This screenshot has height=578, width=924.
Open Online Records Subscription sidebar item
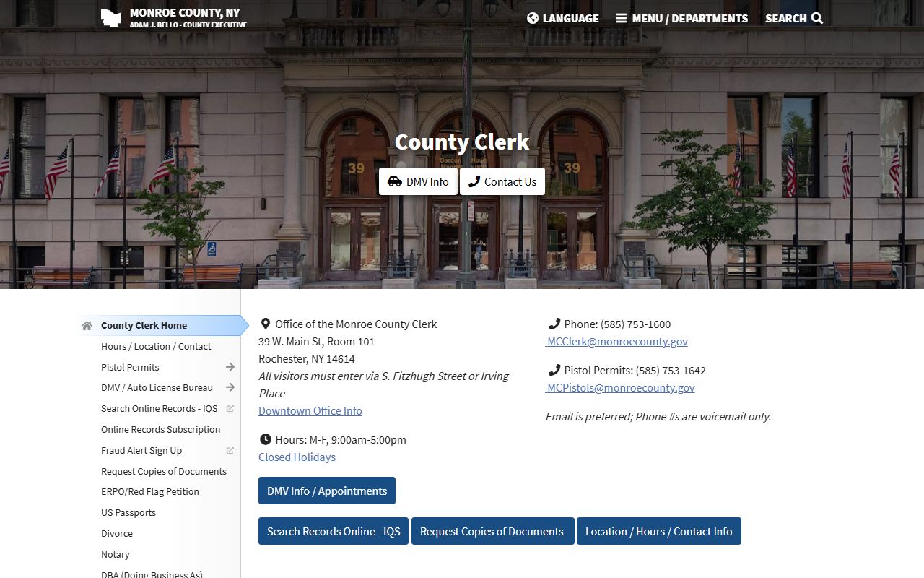(160, 429)
